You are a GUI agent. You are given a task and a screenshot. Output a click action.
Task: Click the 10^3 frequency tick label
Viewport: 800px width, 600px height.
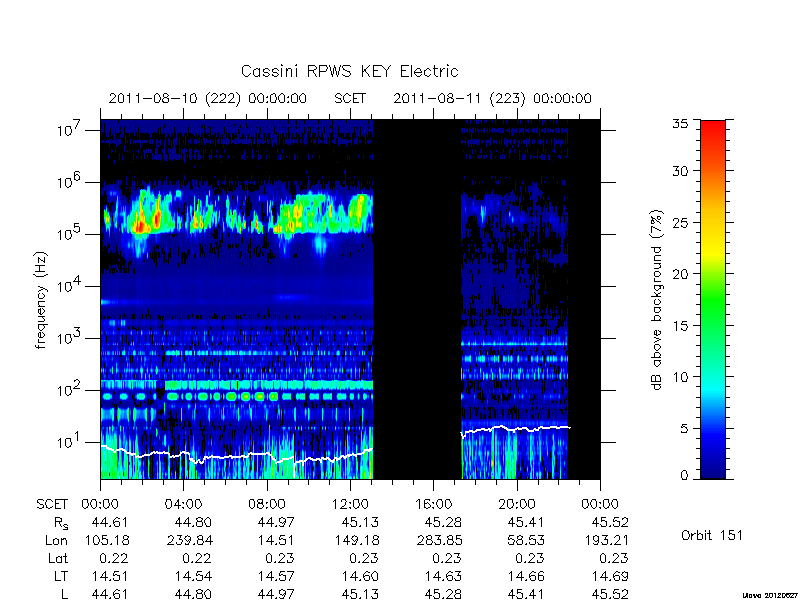point(69,337)
